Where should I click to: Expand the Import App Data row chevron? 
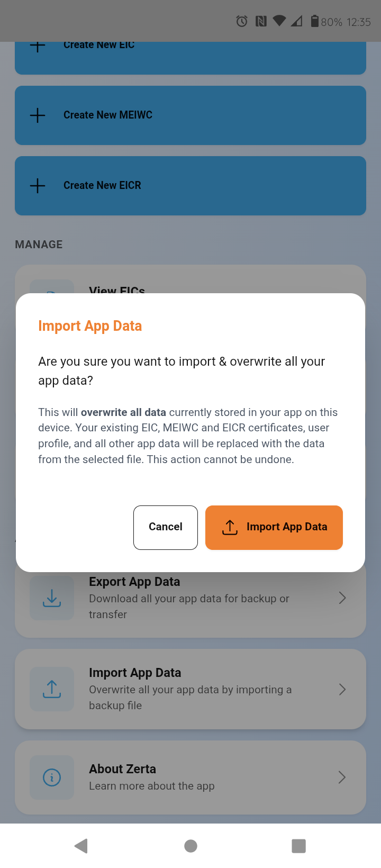coord(342,689)
